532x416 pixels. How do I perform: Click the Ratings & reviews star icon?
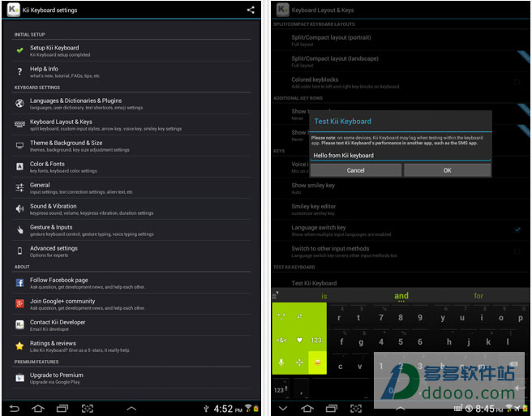19,345
